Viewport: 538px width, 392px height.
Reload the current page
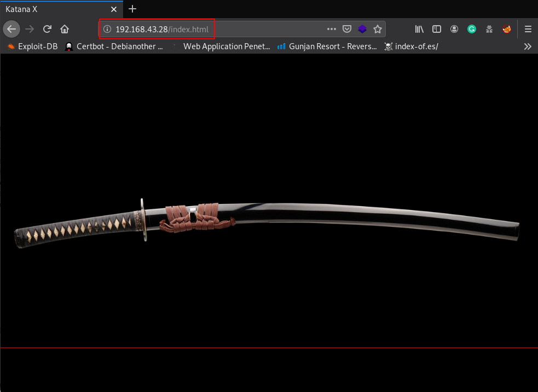point(47,29)
